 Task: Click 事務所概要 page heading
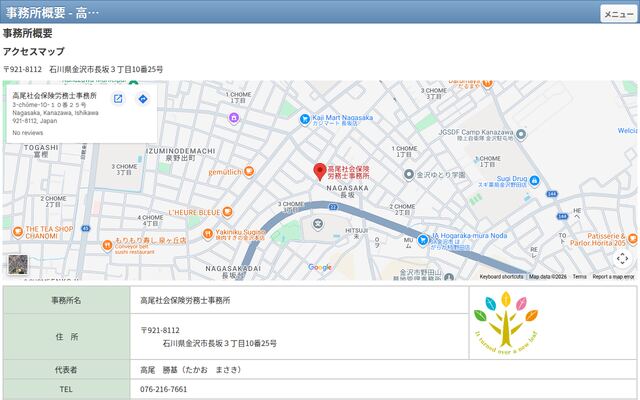28,33
